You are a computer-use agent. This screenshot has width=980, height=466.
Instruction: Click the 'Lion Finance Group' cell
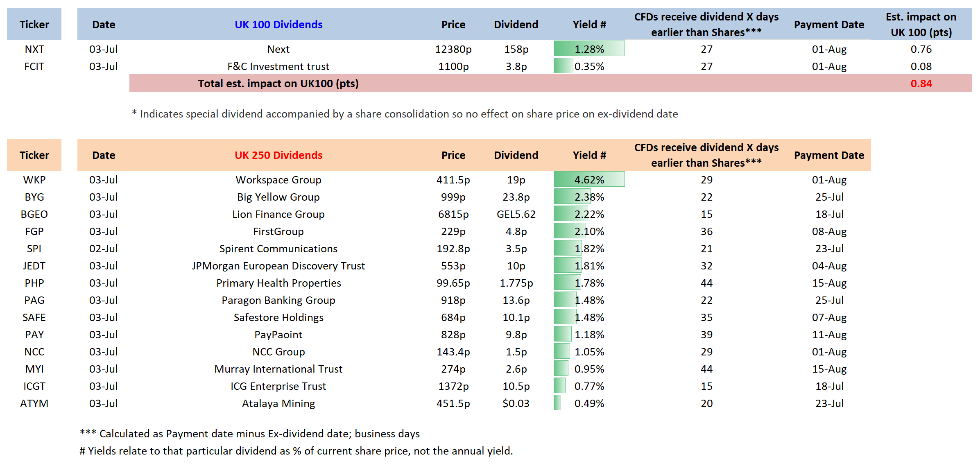pos(278,214)
